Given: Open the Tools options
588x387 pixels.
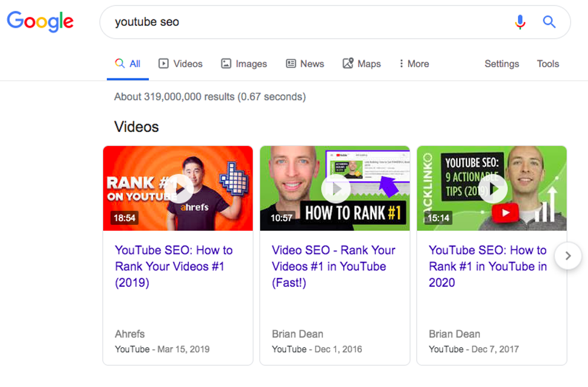Looking at the screenshot, I should pos(548,63).
